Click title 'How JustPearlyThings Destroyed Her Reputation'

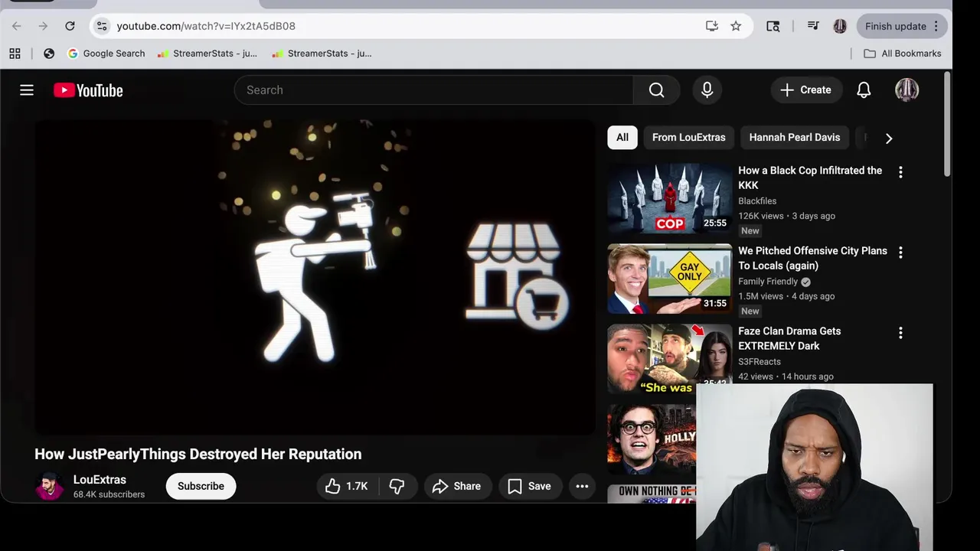pos(198,454)
